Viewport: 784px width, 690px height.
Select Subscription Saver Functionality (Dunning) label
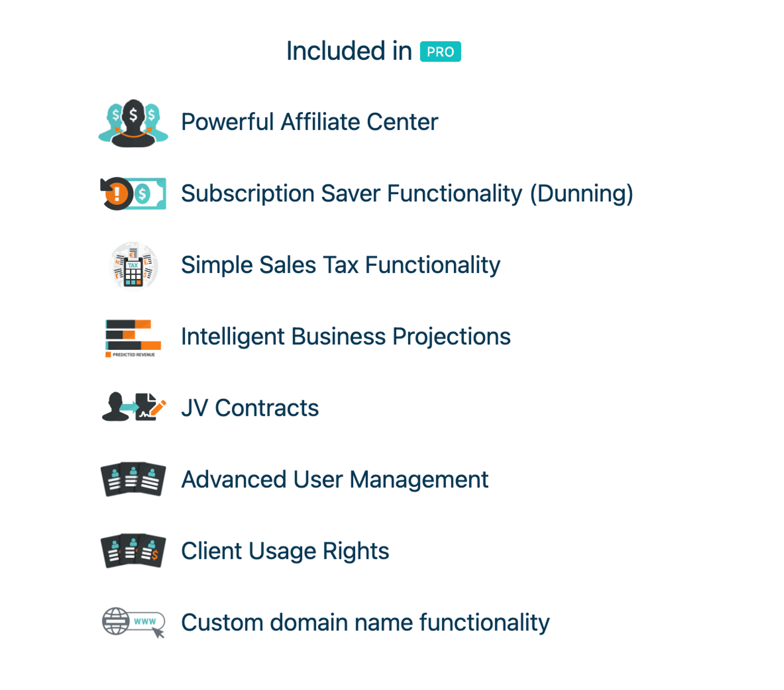(x=407, y=194)
